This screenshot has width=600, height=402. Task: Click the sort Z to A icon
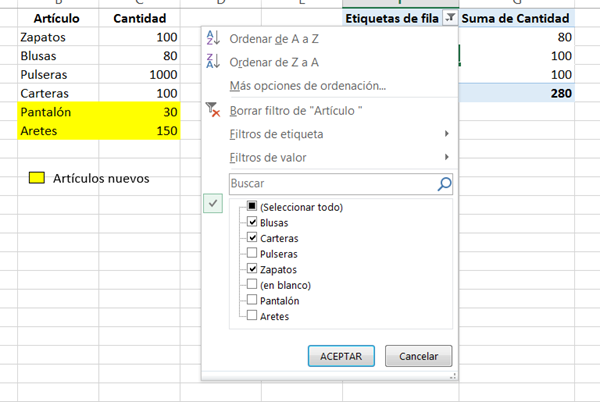pos(211,62)
